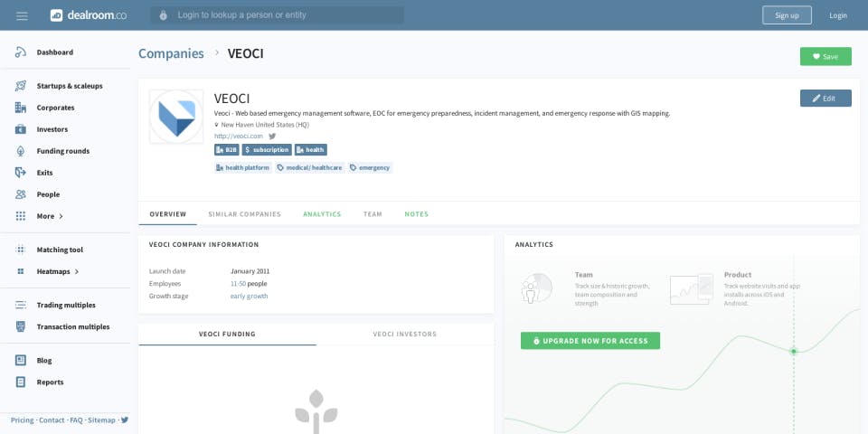Click the Exits icon in sidebar
The height and width of the screenshot is (434, 868).
click(x=21, y=172)
